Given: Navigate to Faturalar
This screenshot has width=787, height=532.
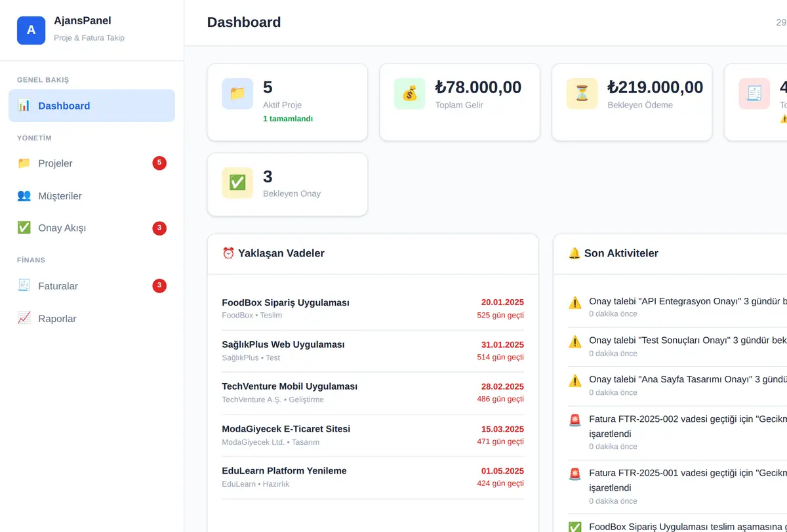Looking at the screenshot, I should coord(92,286).
